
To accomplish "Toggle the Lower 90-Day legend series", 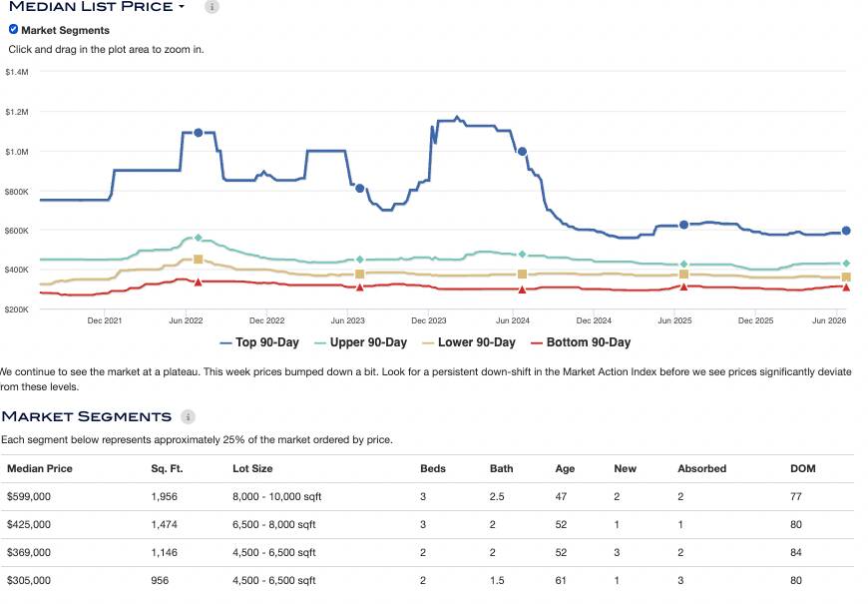I will pyautogui.click(x=469, y=342).
